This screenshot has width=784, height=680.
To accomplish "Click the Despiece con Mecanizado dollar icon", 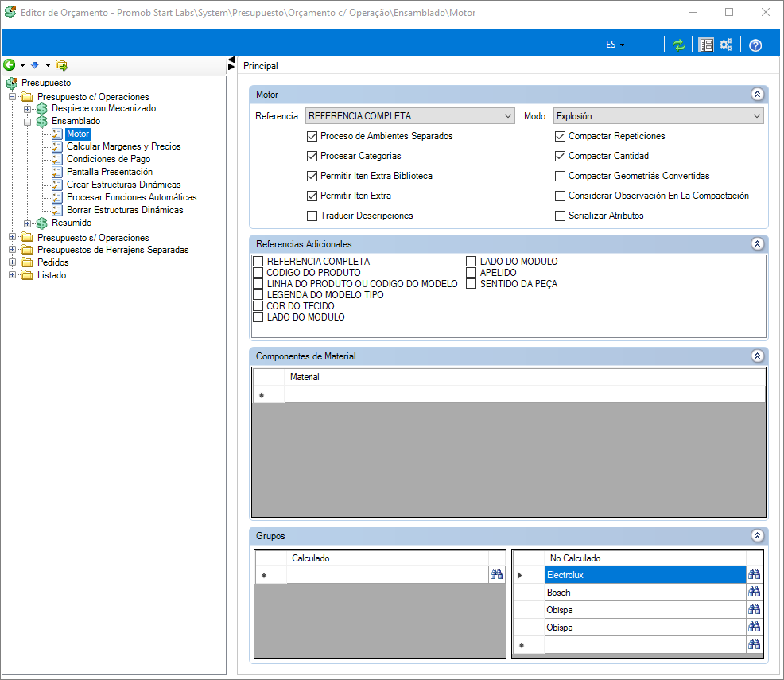I will coord(42,108).
